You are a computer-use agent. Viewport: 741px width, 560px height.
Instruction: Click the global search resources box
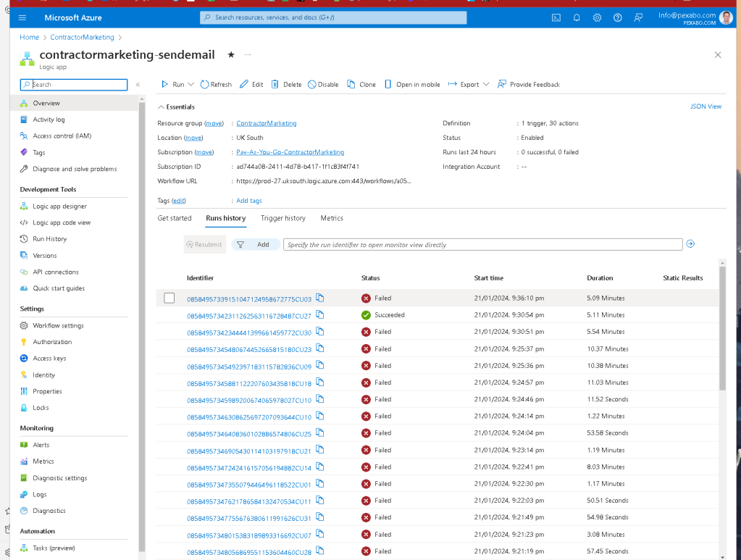(x=333, y=17)
